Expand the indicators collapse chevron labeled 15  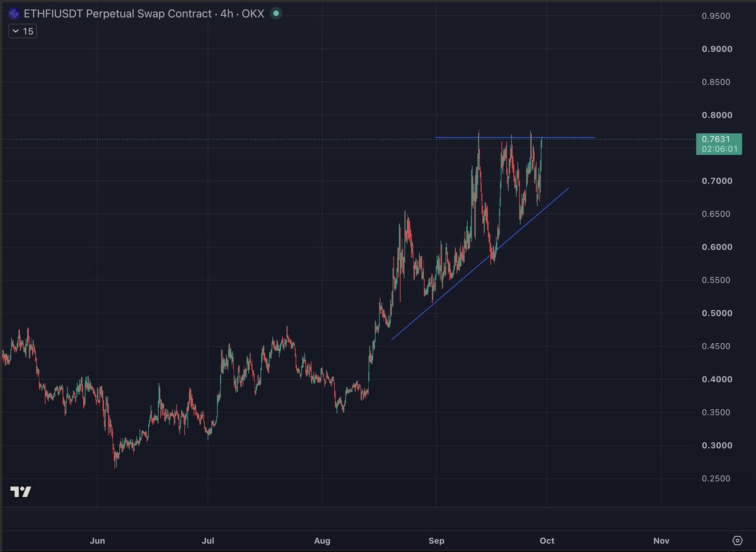22,32
